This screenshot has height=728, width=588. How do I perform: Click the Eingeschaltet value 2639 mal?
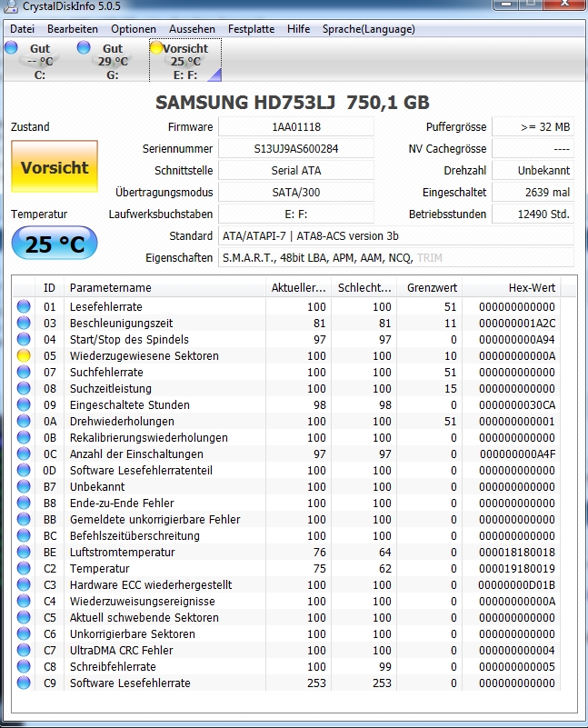(533, 192)
